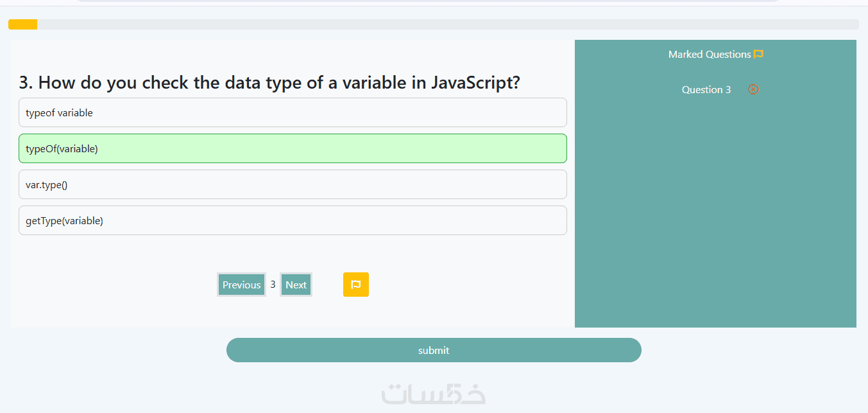The image size is (868, 413).
Task: Select the answer "typeof variable"
Action: 293,112
